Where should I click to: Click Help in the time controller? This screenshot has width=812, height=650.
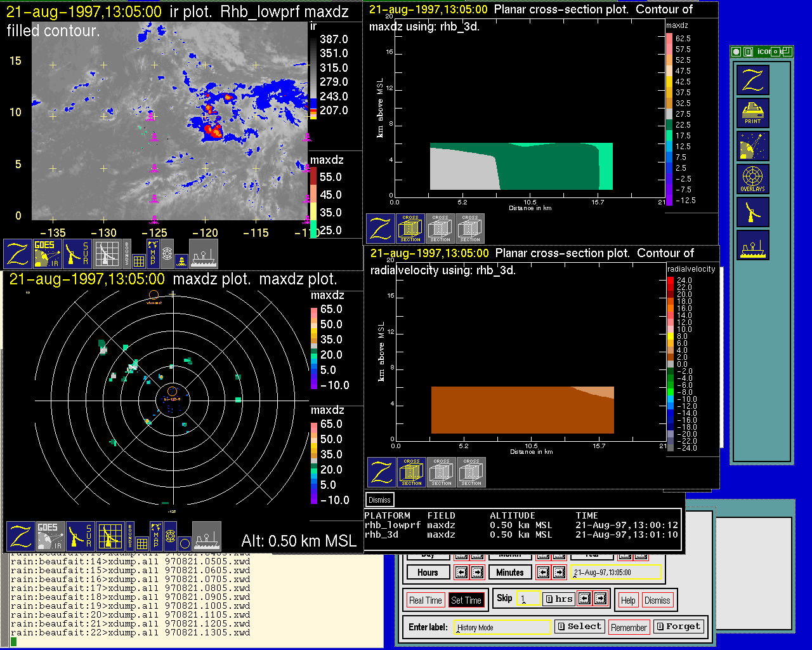tap(627, 600)
